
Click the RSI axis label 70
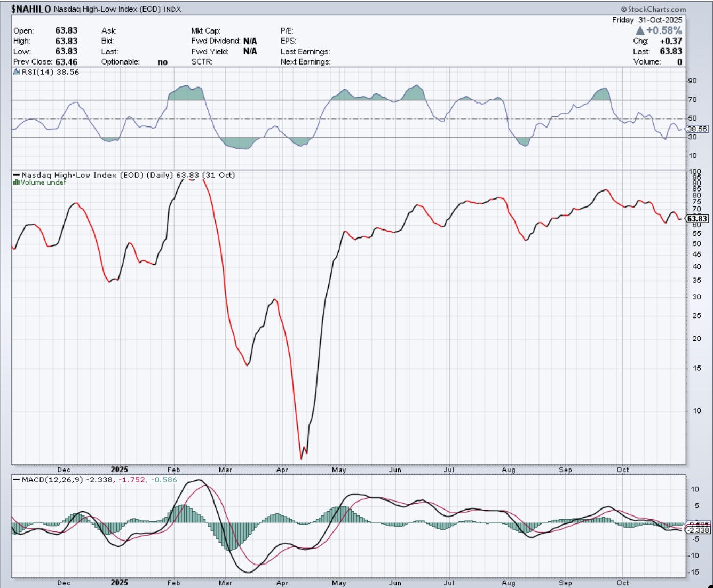tap(692, 100)
